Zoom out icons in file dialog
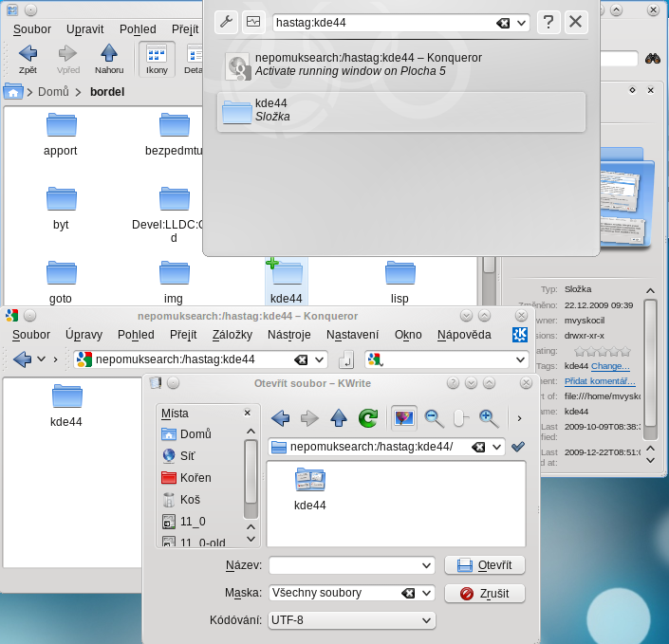Image resolution: width=669 pixels, height=644 pixels. click(x=435, y=418)
